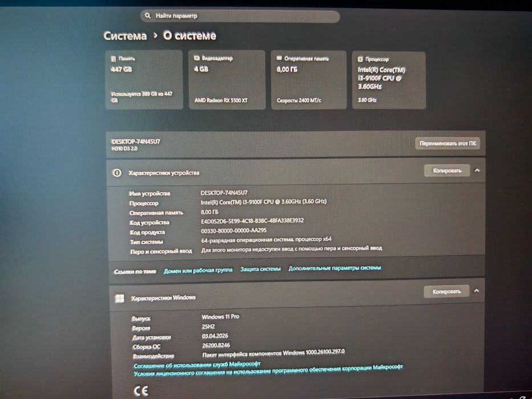532x399 pixels.
Task: Collapse the Характеристики Windows section chevron
Action: click(x=476, y=291)
